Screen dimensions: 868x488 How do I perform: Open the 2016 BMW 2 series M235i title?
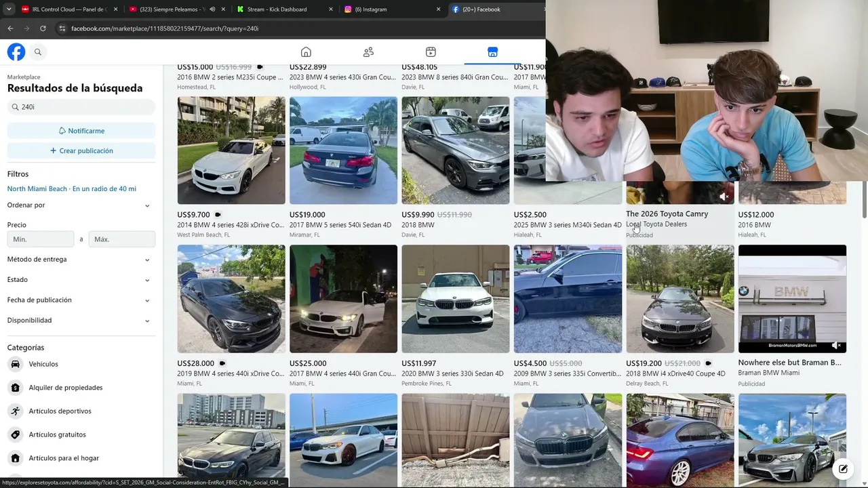(x=231, y=77)
